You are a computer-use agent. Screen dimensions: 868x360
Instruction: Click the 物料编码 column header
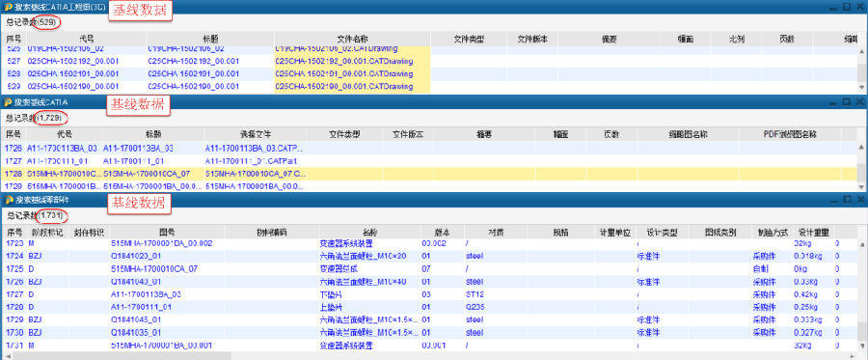click(x=272, y=232)
